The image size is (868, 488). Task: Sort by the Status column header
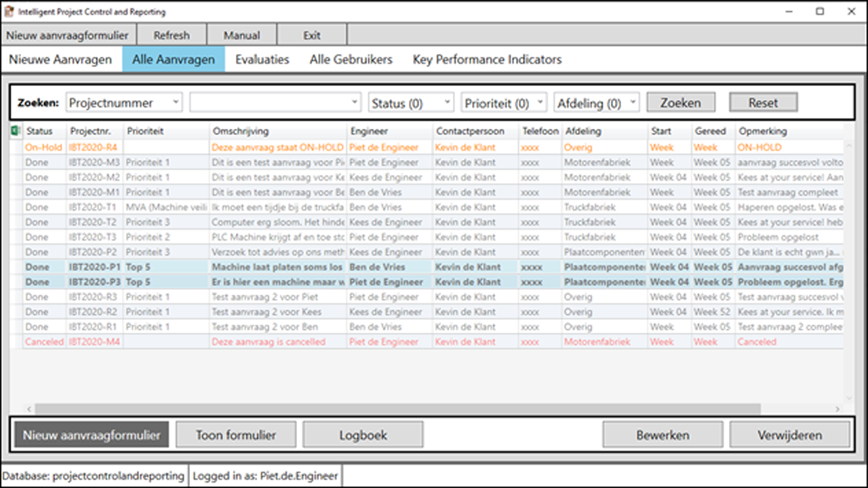43,131
